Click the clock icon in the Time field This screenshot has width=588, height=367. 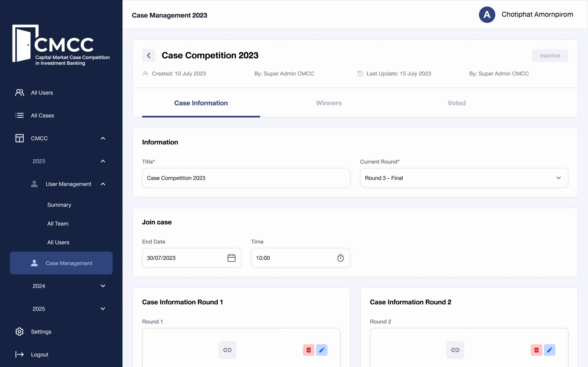pyautogui.click(x=340, y=258)
